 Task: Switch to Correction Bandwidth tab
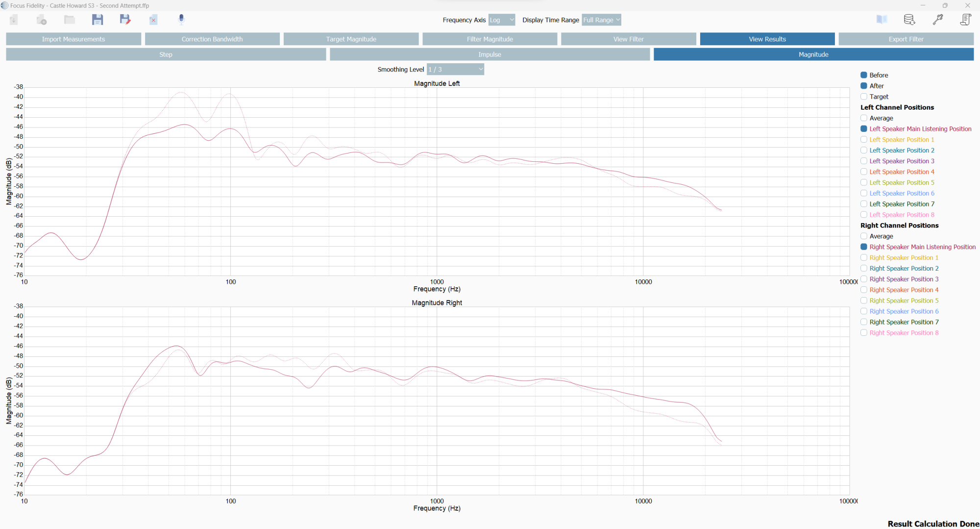(212, 39)
